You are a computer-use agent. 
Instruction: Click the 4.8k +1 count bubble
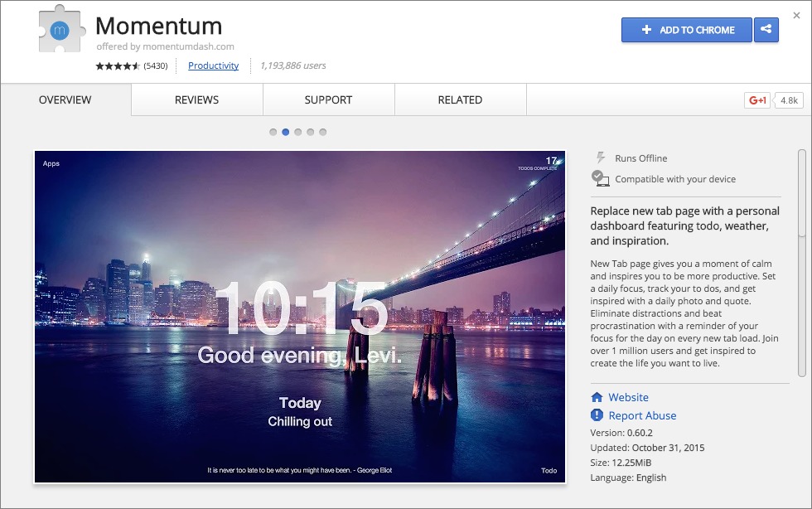(789, 100)
